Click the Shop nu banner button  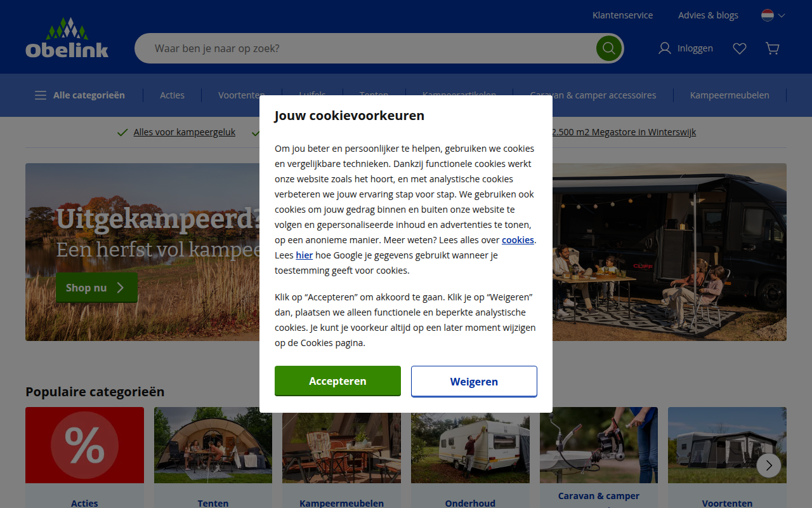point(96,288)
